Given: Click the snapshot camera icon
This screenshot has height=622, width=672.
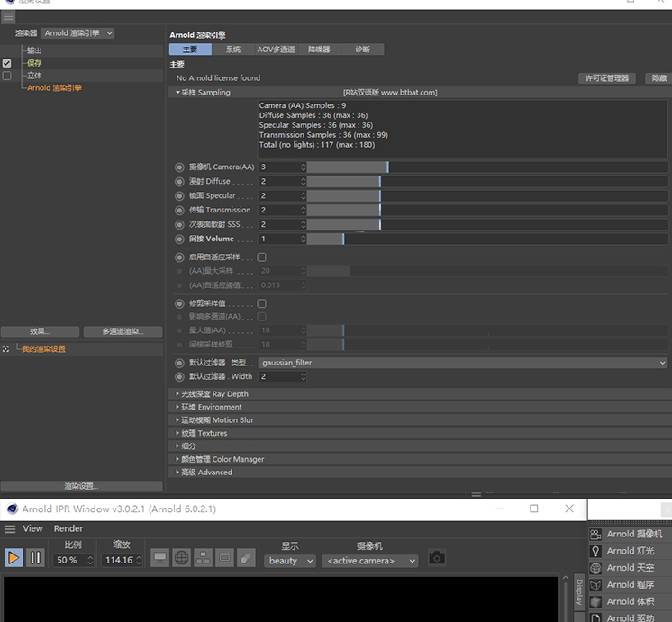Looking at the screenshot, I should click(x=437, y=558).
